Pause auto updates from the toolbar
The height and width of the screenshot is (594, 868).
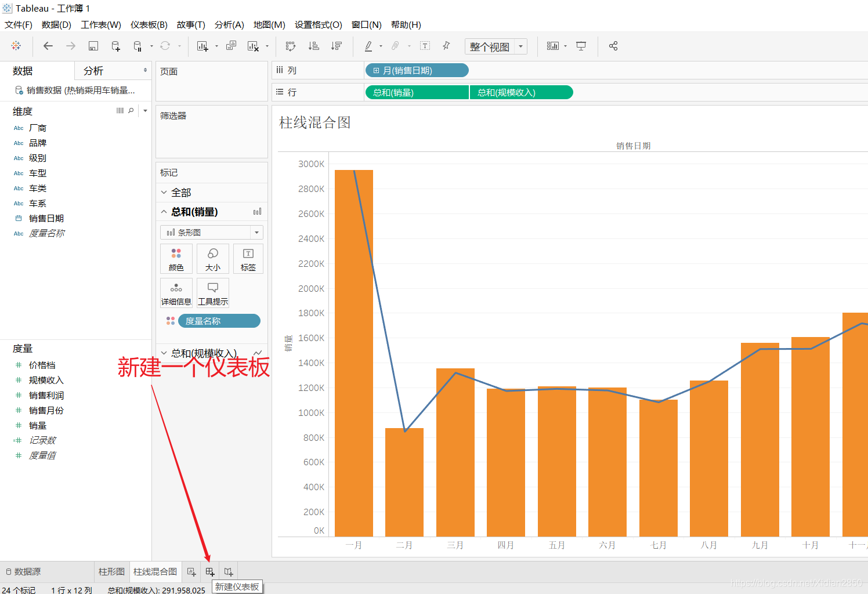click(x=138, y=46)
